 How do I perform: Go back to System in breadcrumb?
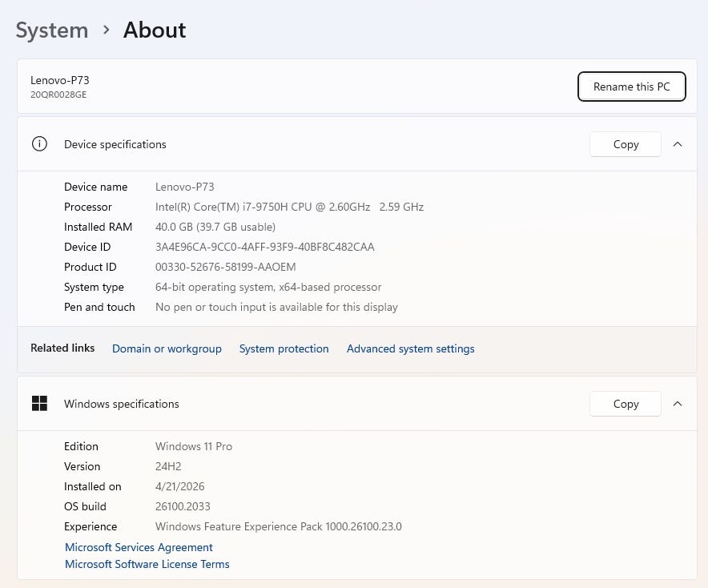[x=52, y=30]
